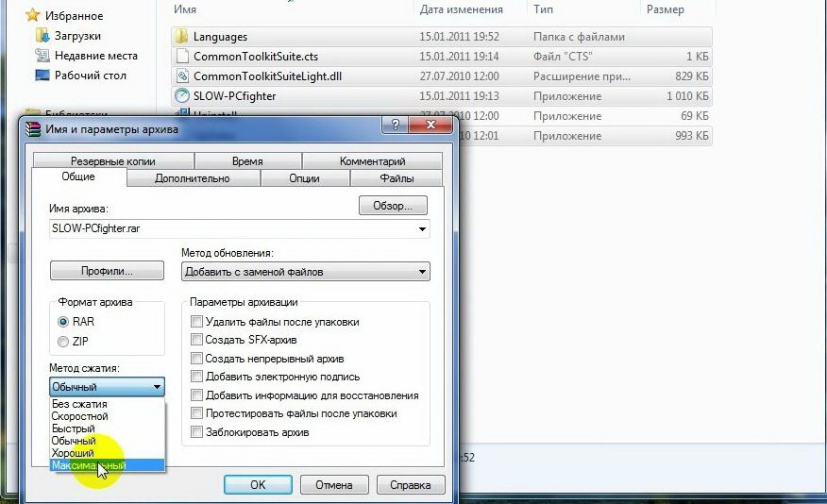Click the Размер column header
Viewport: 827px width, 504px height.
[x=665, y=9]
